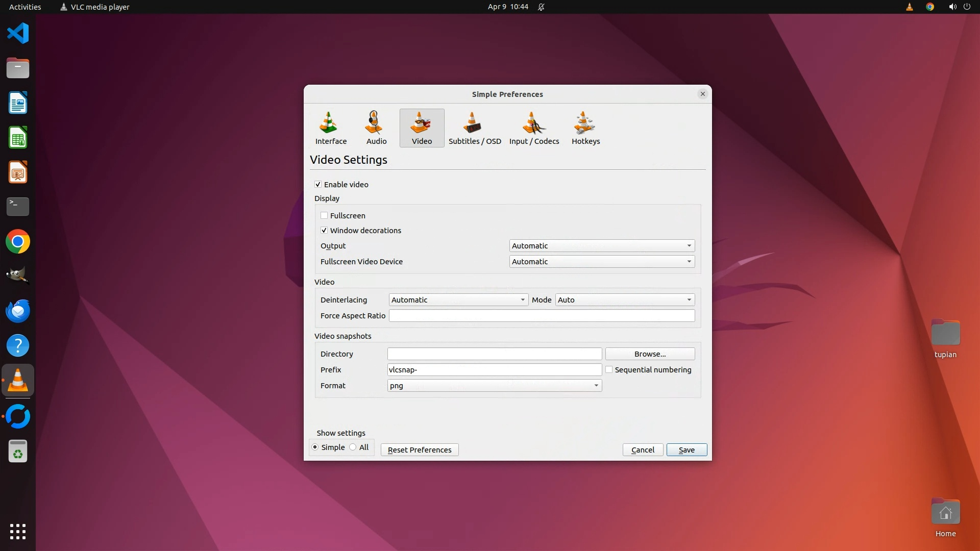Select the All show settings radio button
Screen dimensions: 980x551
(x=353, y=447)
